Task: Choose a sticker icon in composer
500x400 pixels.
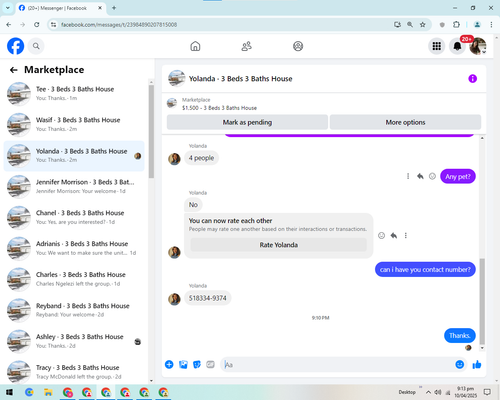Action: 197,364
